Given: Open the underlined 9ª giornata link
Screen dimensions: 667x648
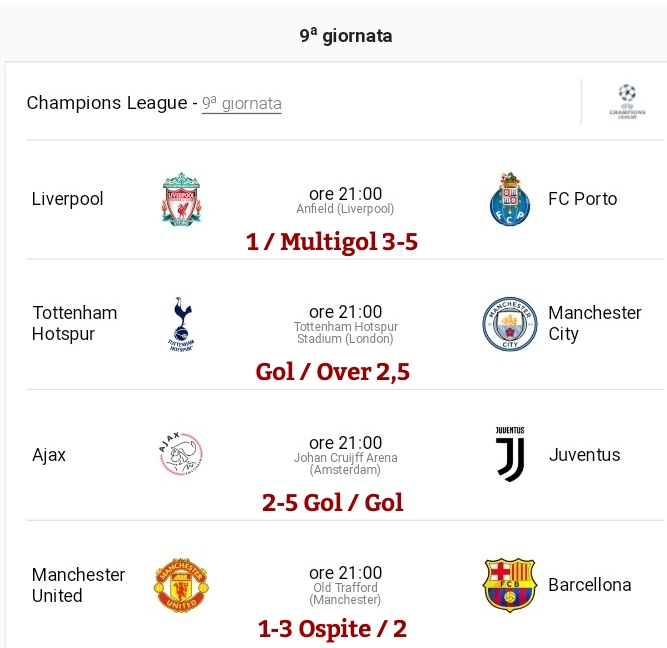Looking at the screenshot, I should (242, 103).
